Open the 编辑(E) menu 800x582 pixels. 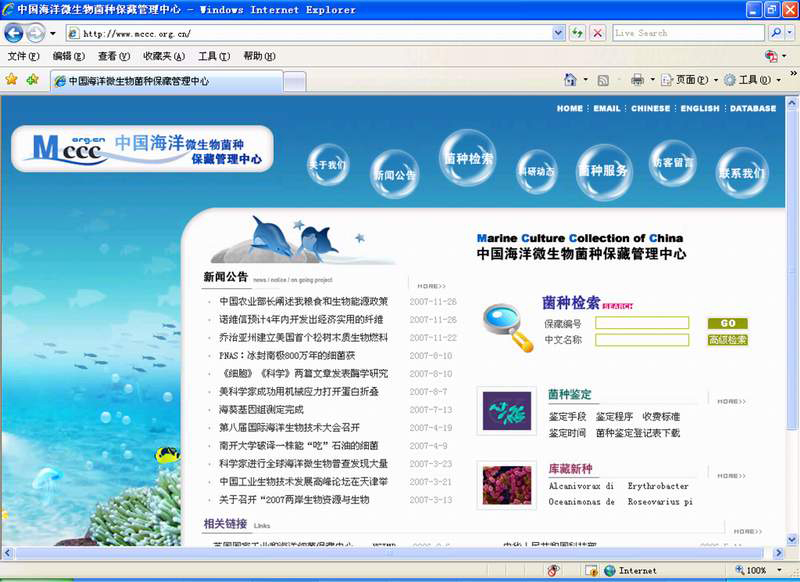(68, 56)
